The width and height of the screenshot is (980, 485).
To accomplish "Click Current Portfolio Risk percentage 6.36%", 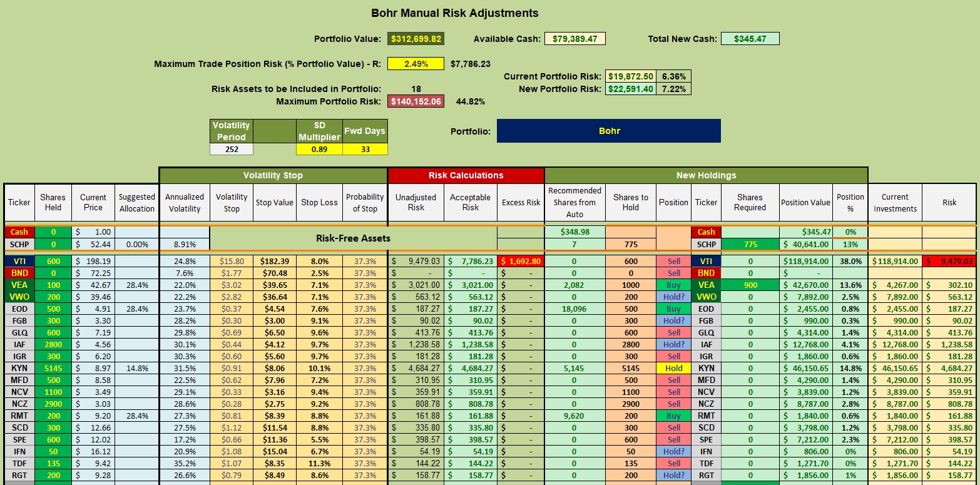I will (673, 76).
